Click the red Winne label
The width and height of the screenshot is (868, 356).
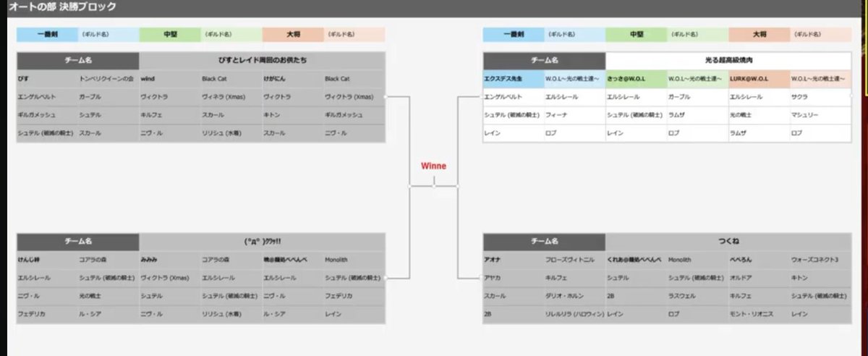pos(434,166)
